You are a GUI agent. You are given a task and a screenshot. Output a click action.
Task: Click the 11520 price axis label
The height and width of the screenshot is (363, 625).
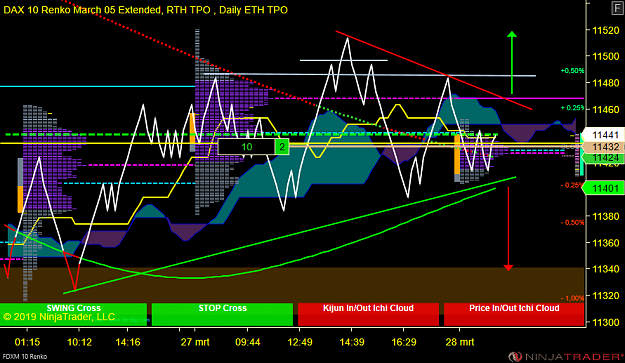(605, 30)
